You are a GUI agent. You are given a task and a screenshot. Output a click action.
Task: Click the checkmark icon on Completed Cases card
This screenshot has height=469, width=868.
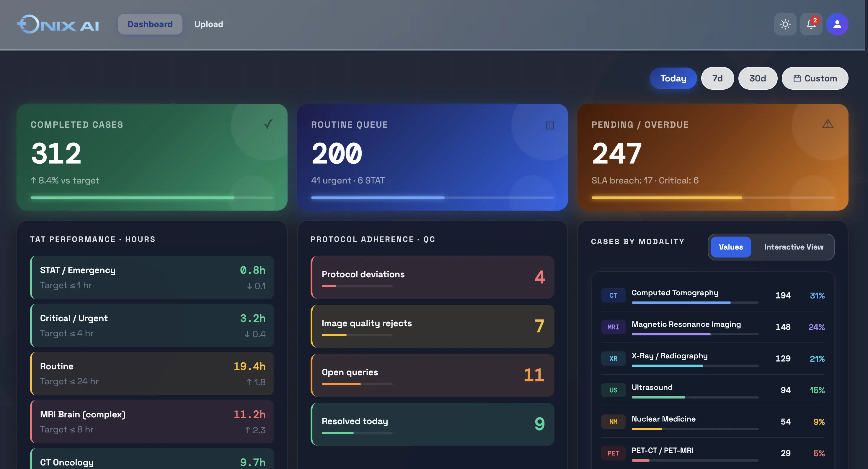pos(267,124)
